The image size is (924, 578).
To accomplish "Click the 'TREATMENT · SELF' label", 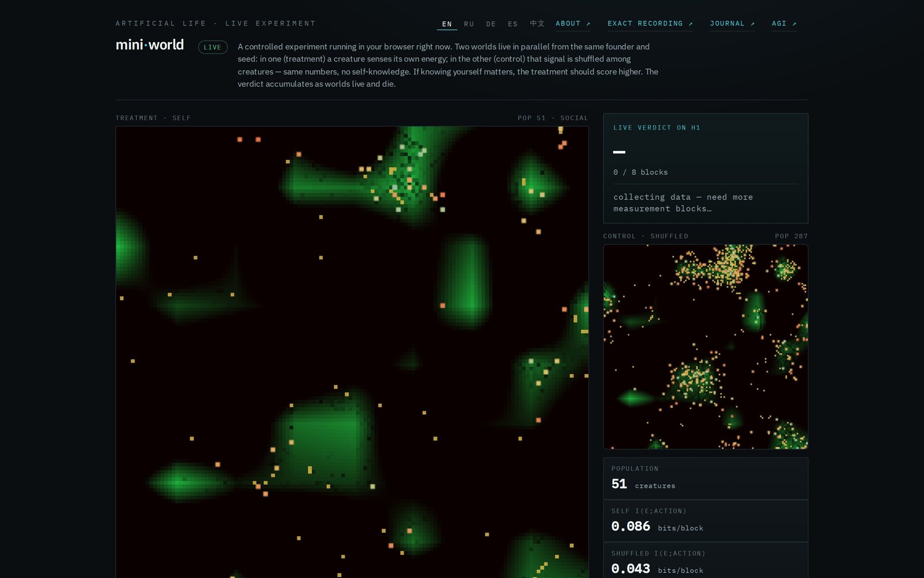I will (153, 118).
